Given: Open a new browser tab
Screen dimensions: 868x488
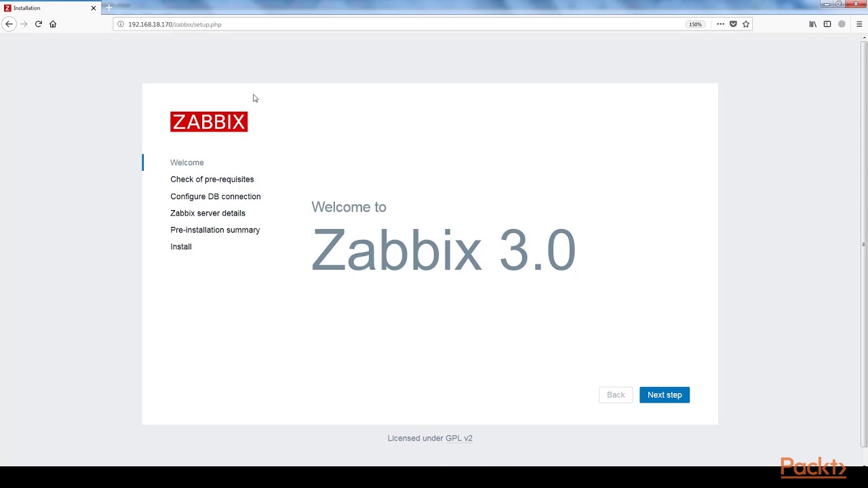Looking at the screenshot, I should 108,7.
